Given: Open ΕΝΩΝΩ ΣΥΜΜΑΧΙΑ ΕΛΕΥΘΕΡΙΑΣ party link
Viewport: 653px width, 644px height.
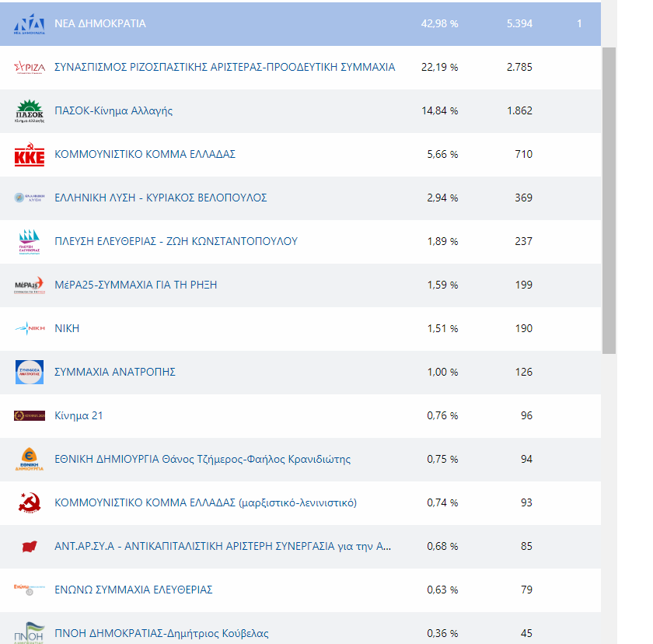Looking at the screenshot, I should coord(133,590).
